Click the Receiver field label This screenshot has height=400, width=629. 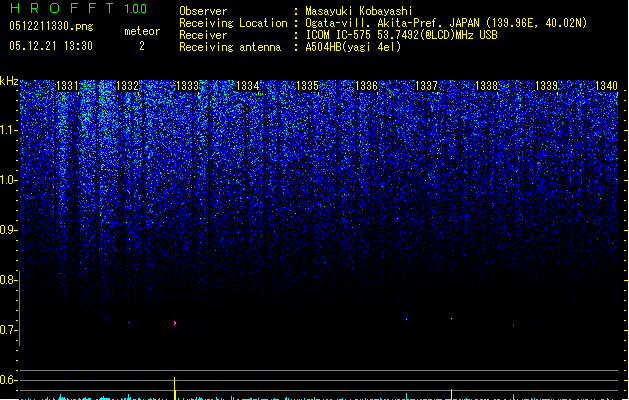[x=203, y=35]
